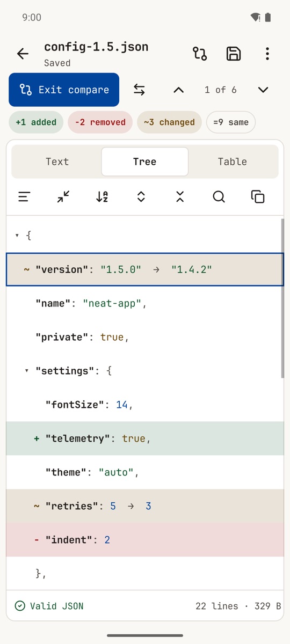Swap compared sides with the arrows icon
This screenshot has width=290, height=644.
click(139, 90)
